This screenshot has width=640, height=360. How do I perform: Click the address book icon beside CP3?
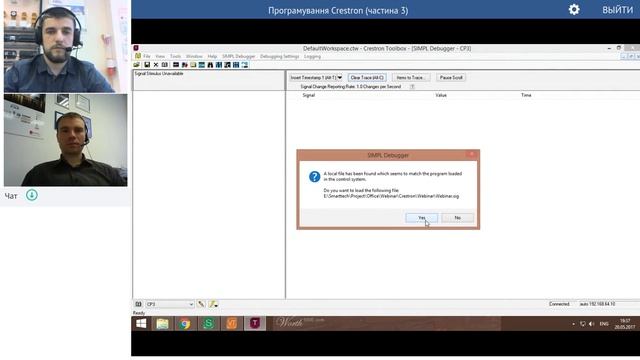138,304
